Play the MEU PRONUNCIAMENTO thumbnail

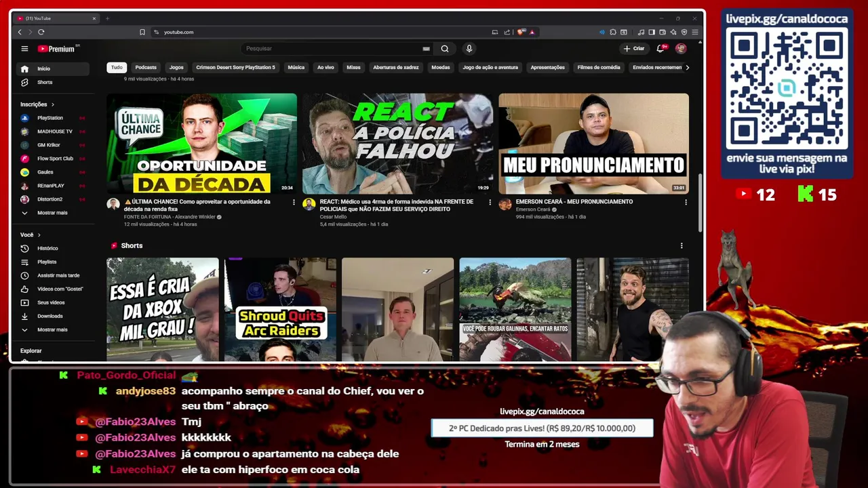[593, 144]
